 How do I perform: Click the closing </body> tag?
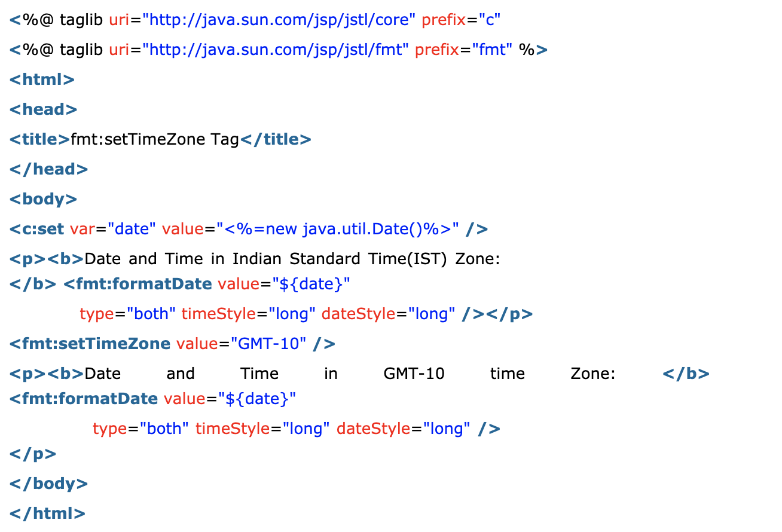[48, 484]
